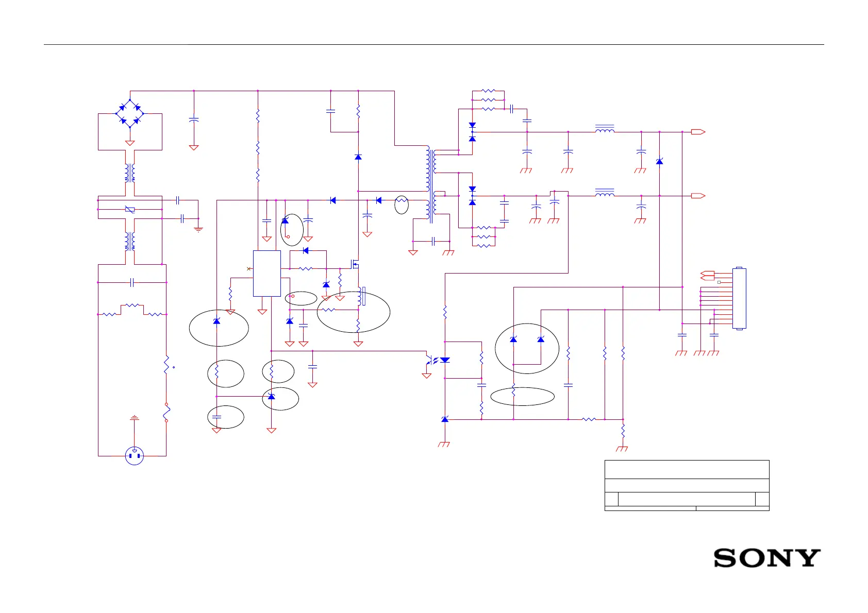The image size is (868, 613).
Task: Click the earth ground symbol beside the varistor
Action: 198,229
